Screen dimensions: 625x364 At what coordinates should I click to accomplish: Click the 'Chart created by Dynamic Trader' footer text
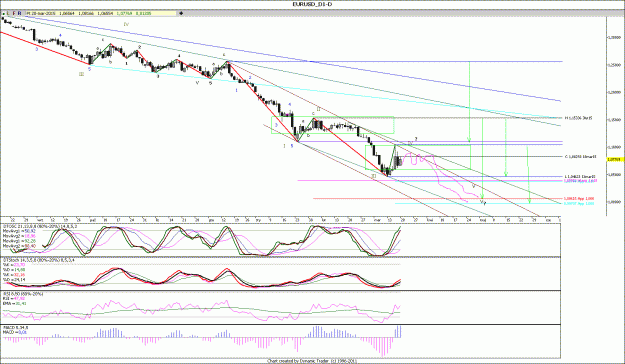pos(312,361)
